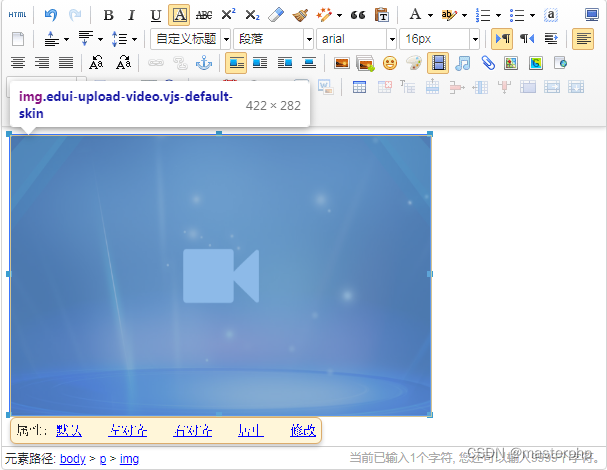This screenshot has height=470, width=607.
Task: Toggle bold formatting
Action: [x=108, y=15]
